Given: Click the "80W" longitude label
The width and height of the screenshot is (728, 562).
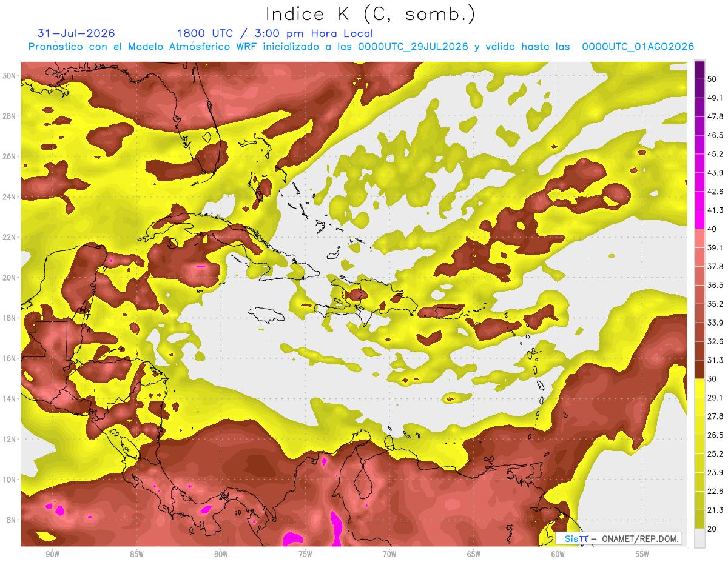Looking at the screenshot, I should click(x=221, y=554).
